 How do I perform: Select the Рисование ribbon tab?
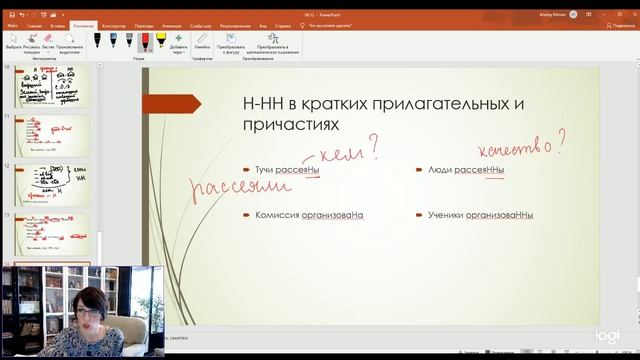pyautogui.click(x=83, y=26)
